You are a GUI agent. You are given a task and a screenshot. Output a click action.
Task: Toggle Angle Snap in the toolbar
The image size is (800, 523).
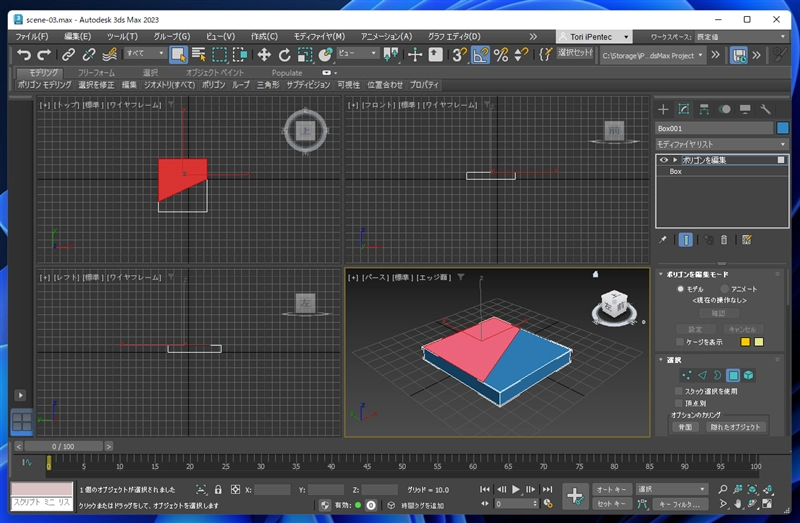(480, 55)
